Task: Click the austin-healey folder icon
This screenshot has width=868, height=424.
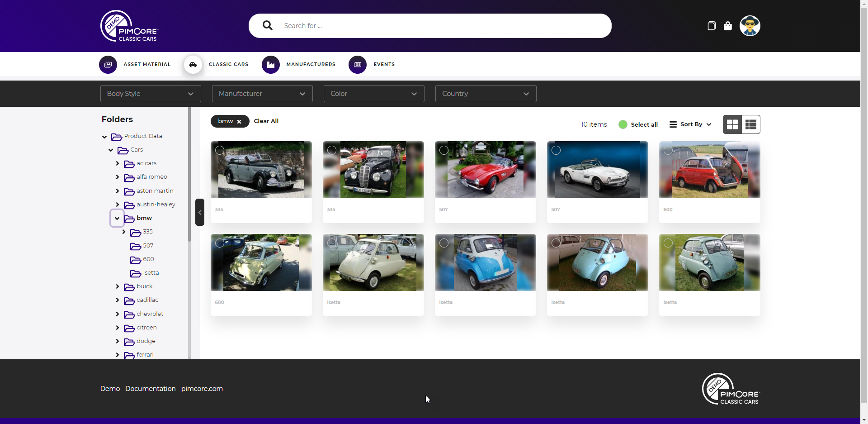Action: click(x=129, y=205)
